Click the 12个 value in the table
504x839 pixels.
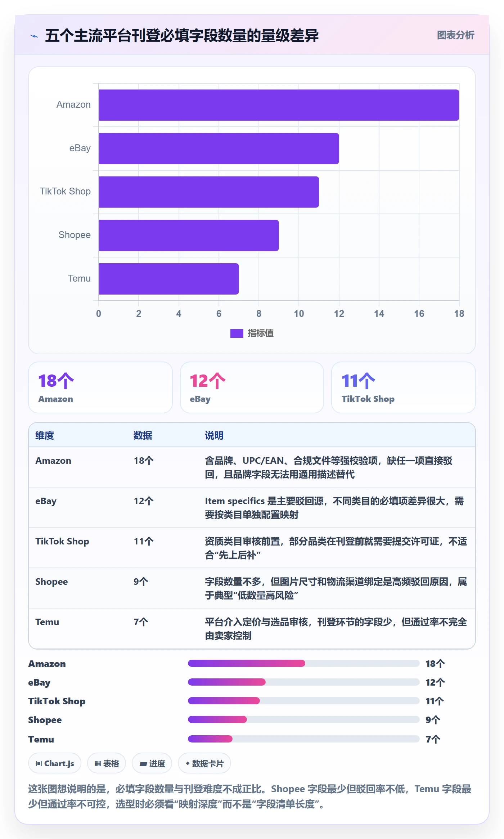[x=144, y=501]
